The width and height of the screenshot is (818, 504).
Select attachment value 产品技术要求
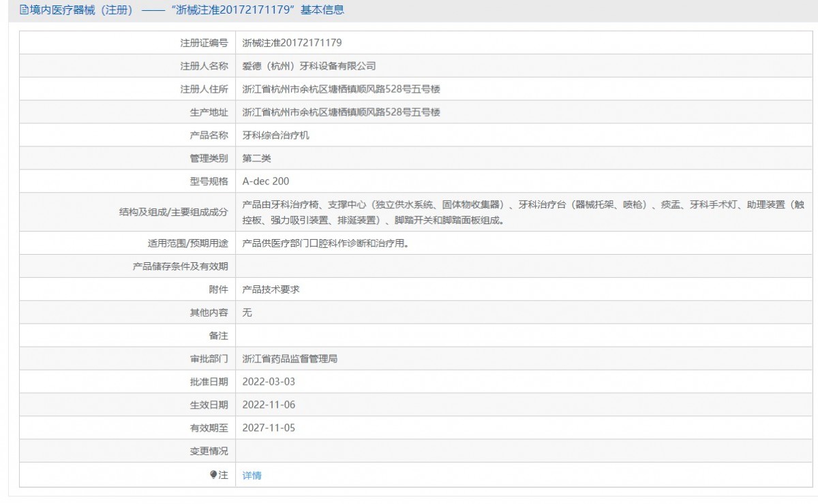click(271, 289)
